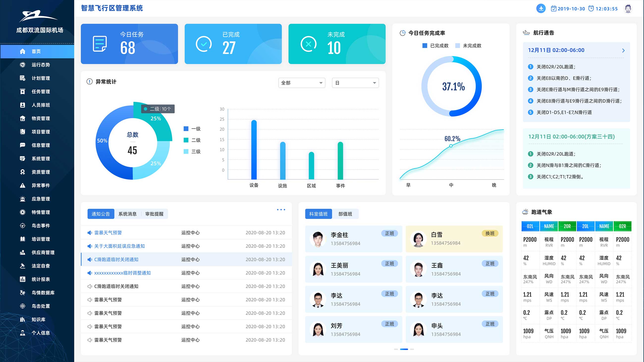Screen dimensions: 644x362
Task: Click the blue download icon in header
Action: coord(541,8)
